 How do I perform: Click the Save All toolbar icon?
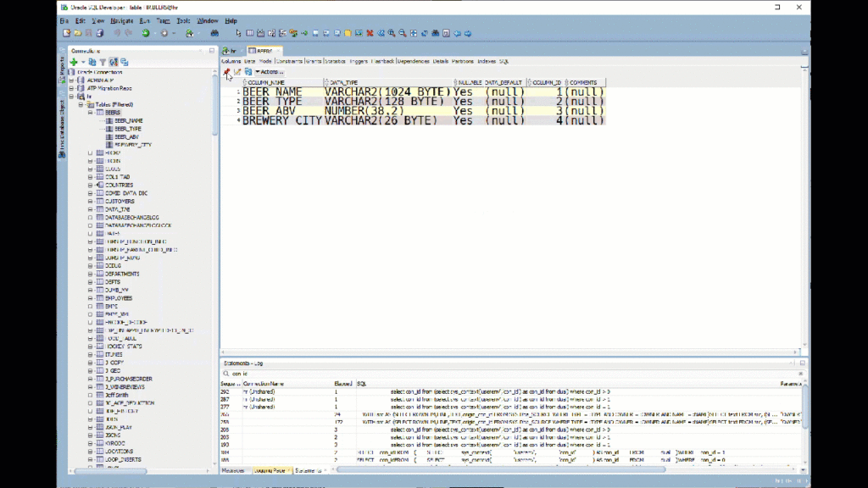(100, 33)
